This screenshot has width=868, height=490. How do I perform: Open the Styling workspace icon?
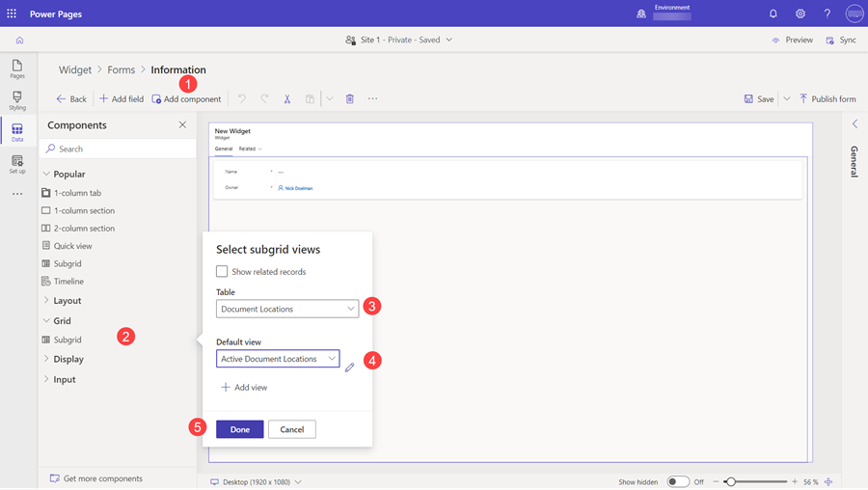[x=17, y=100]
